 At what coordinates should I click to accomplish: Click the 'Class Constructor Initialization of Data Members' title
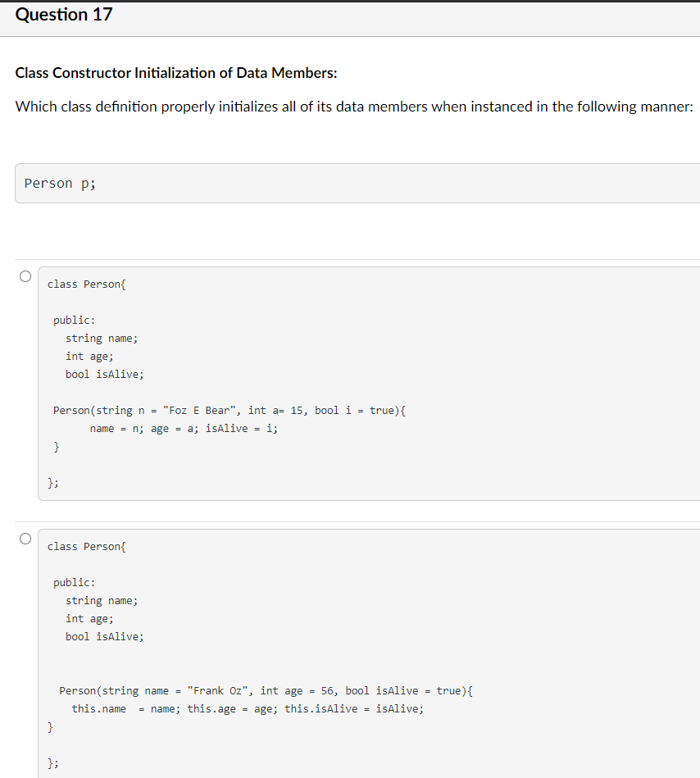[x=176, y=73]
